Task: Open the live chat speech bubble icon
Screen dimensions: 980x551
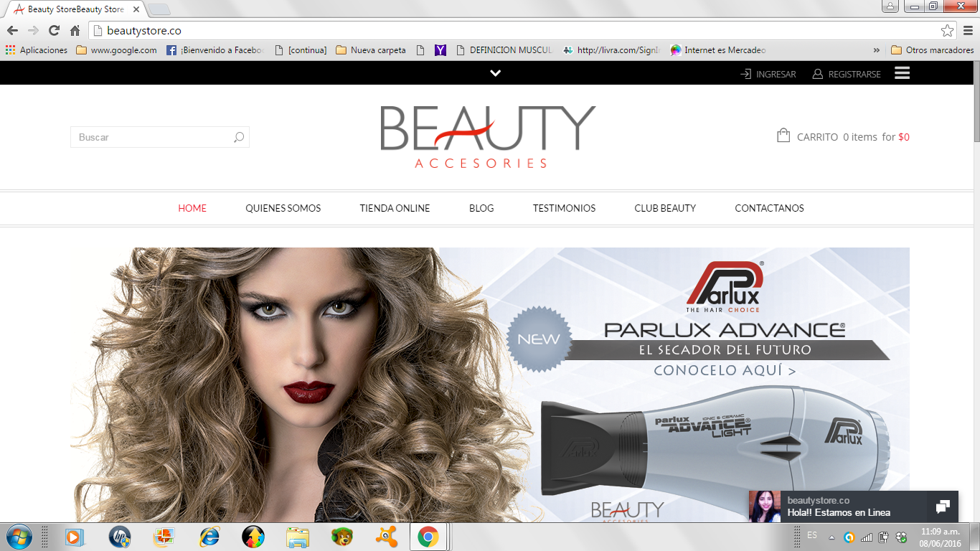Action: [943, 507]
